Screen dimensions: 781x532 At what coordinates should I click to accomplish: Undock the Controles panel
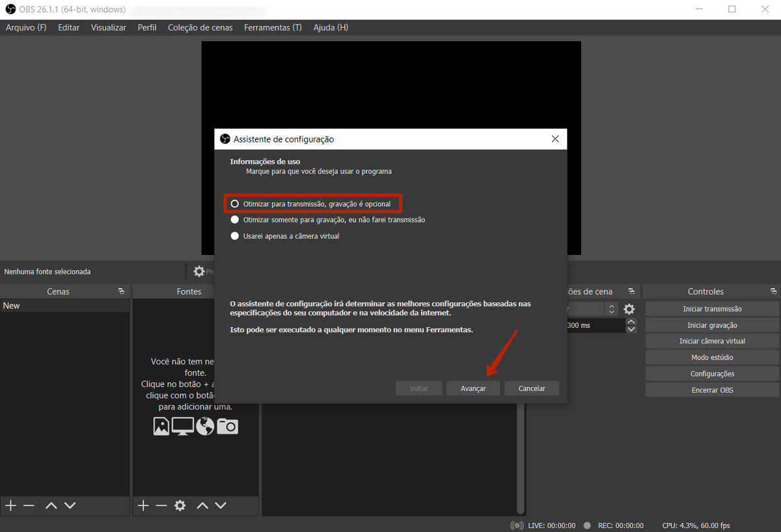(x=773, y=291)
